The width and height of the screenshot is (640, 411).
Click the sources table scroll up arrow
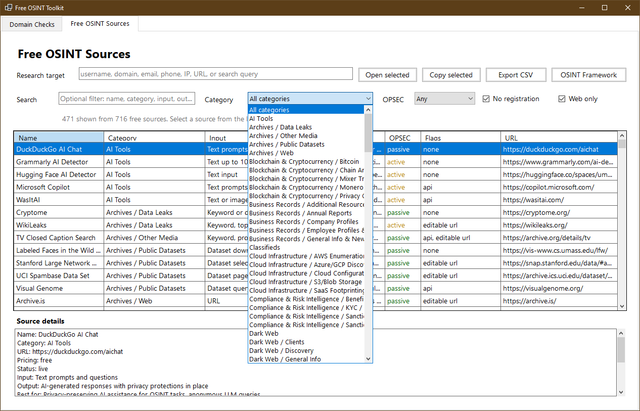click(622, 136)
